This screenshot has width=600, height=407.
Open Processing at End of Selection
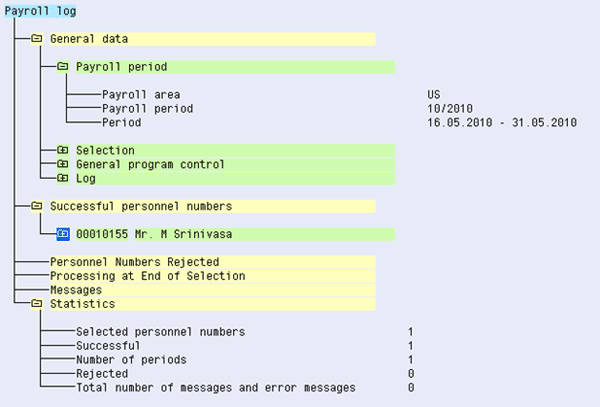pos(147,276)
